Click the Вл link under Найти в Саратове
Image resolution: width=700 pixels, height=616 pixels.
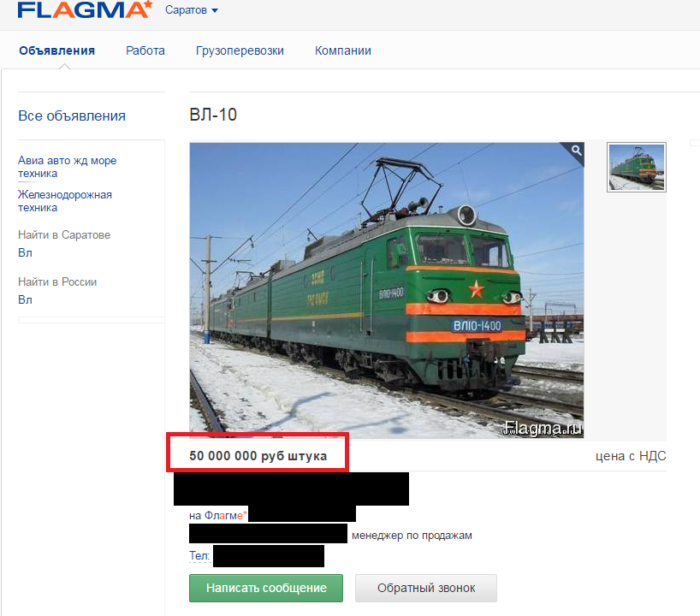25,252
